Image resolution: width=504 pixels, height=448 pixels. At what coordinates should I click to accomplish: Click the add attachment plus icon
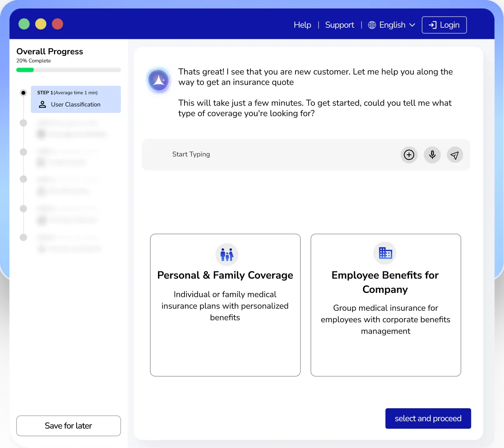pos(409,155)
